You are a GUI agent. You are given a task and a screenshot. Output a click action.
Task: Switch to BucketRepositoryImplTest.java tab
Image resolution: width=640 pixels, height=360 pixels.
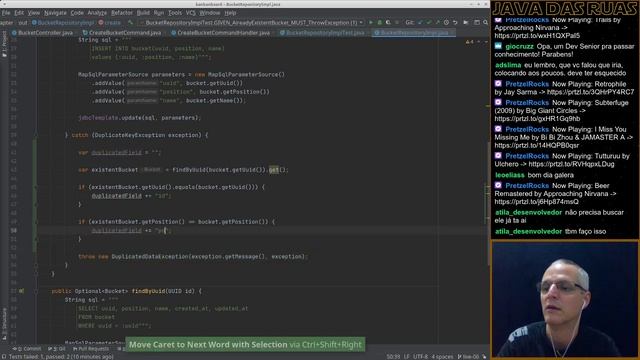(322, 33)
